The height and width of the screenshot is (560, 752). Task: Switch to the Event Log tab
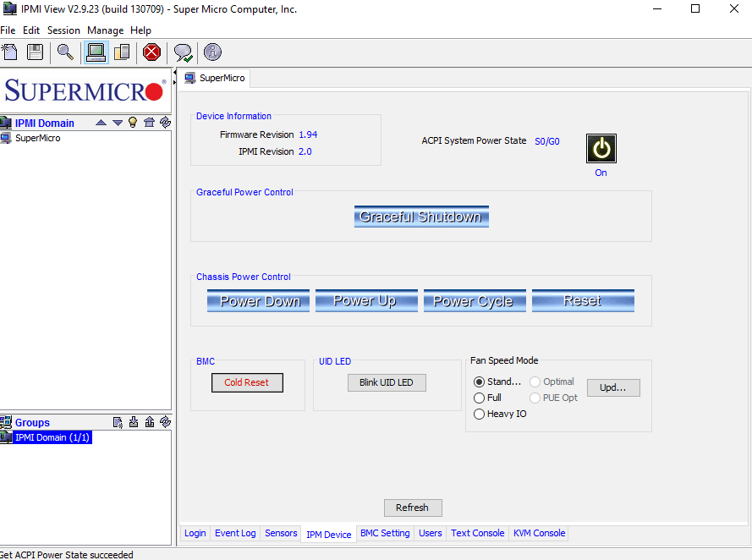coord(235,533)
